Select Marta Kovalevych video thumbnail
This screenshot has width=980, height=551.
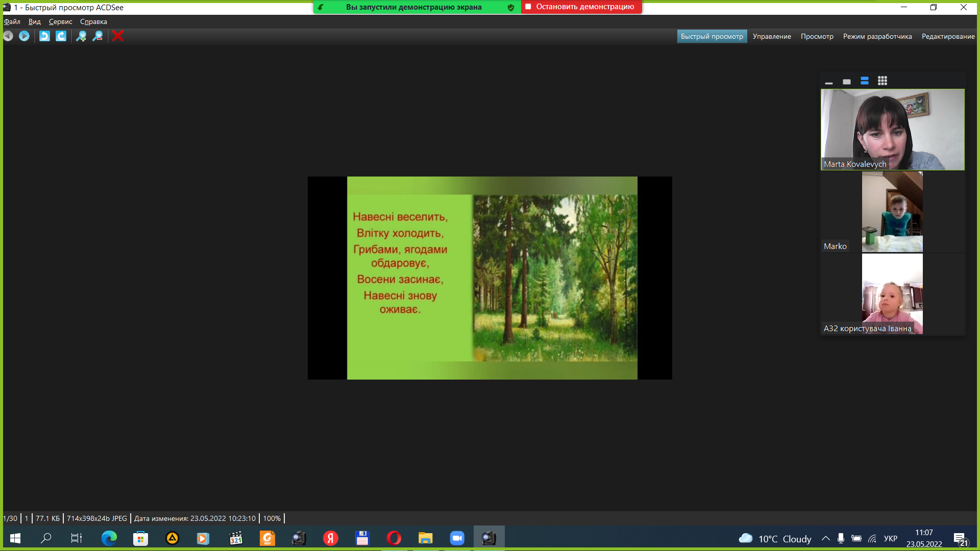(x=893, y=130)
